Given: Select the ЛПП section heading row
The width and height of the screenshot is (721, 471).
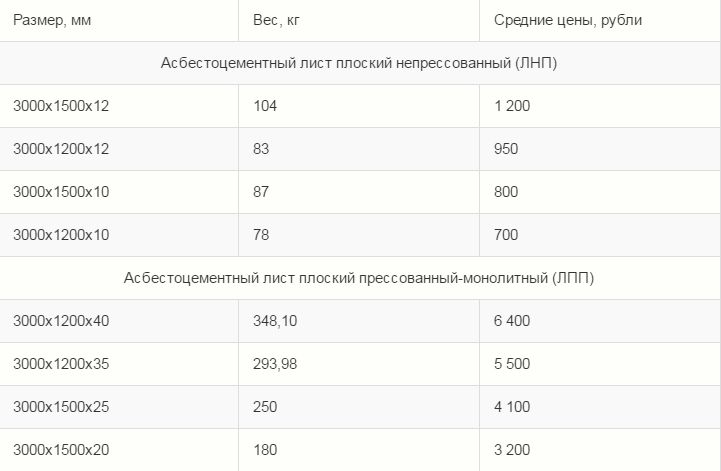Looking at the screenshot, I should (359, 278).
